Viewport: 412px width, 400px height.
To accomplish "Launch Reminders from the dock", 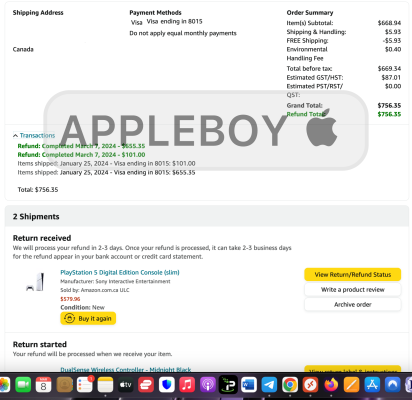I will click(85, 385).
